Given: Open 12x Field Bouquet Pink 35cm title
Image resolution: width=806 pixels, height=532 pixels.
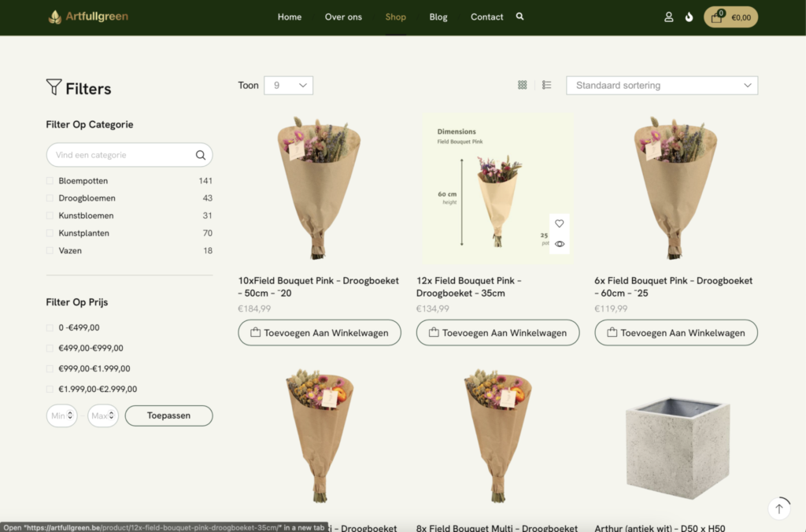Looking at the screenshot, I should point(469,286).
